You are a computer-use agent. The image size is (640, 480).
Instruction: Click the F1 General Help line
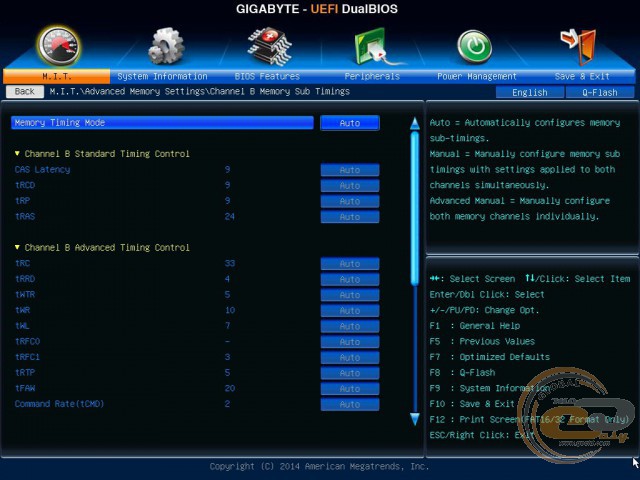pos(475,326)
